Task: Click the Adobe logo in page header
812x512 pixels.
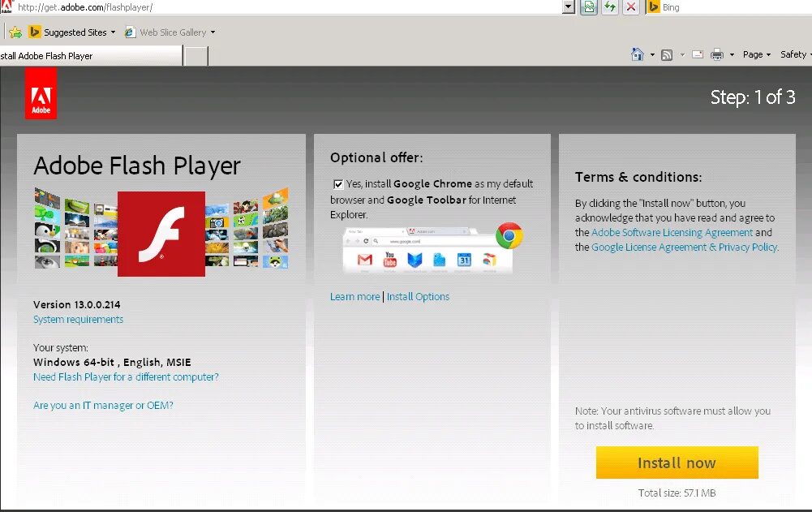Action: pyautogui.click(x=41, y=94)
